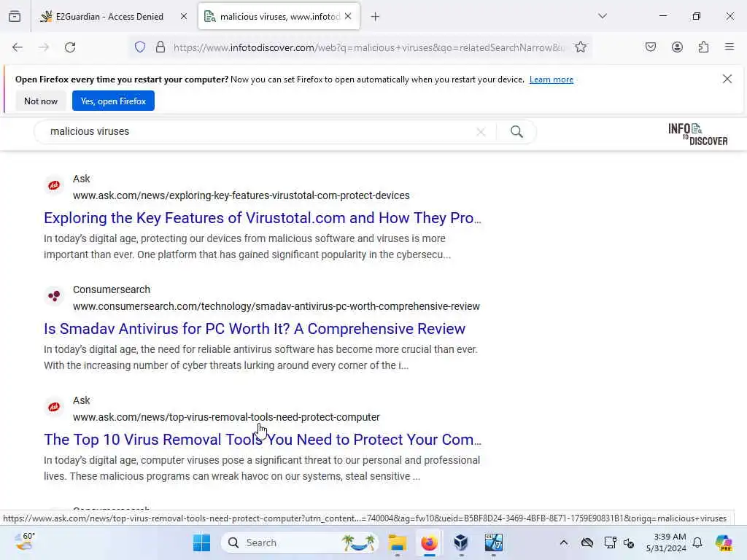The height and width of the screenshot is (560, 747).
Task: Click the taskbar Search box
Action: pyautogui.click(x=300, y=542)
